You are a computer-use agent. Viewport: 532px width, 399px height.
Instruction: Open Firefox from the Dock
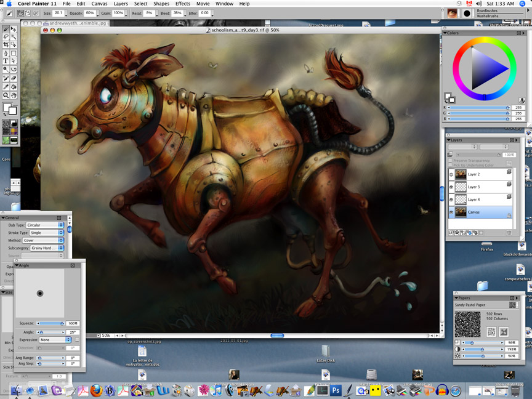tap(96, 390)
